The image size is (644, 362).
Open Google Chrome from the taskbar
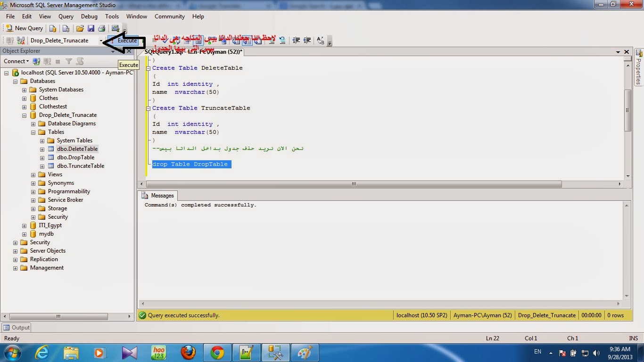(217, 353)
